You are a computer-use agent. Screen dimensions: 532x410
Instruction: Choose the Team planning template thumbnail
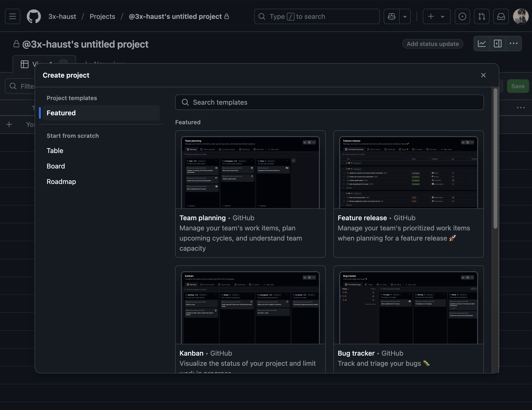(x=250, y=172)
